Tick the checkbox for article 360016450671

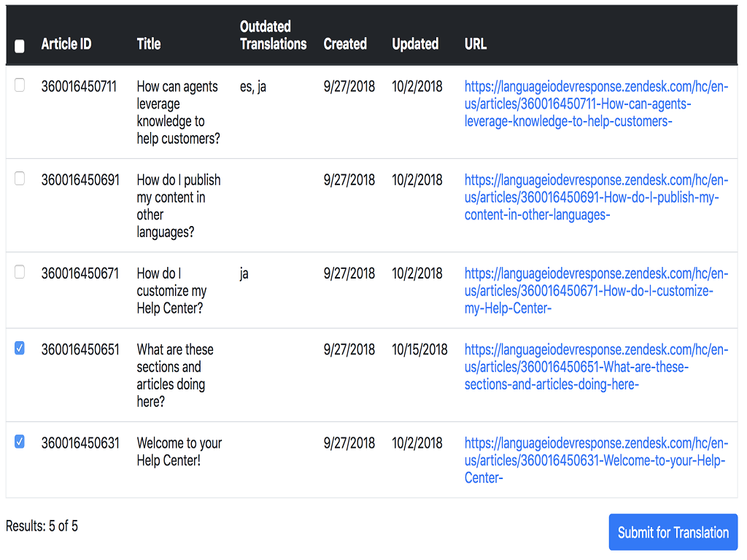click(20, 272)
